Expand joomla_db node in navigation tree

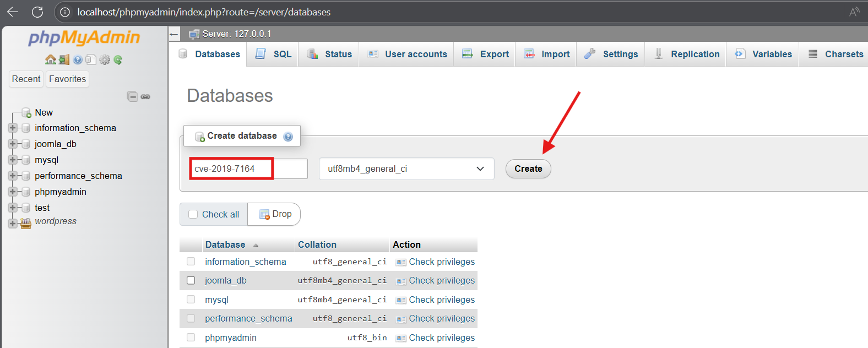[13, 144]
